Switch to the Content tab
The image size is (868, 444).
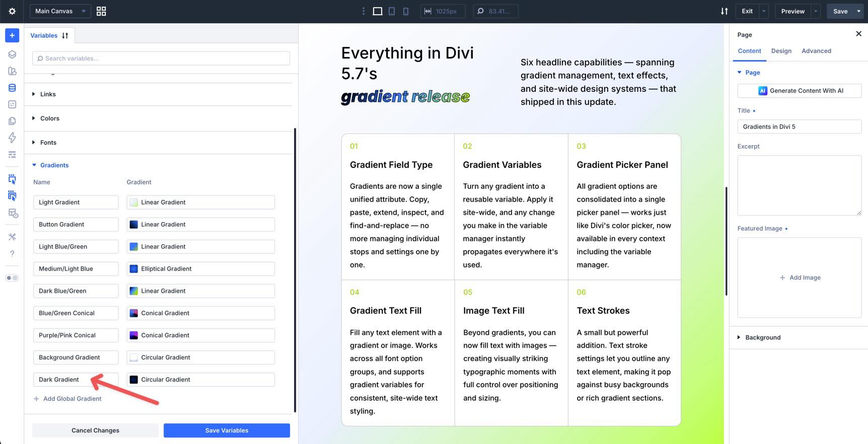[749, 51]
